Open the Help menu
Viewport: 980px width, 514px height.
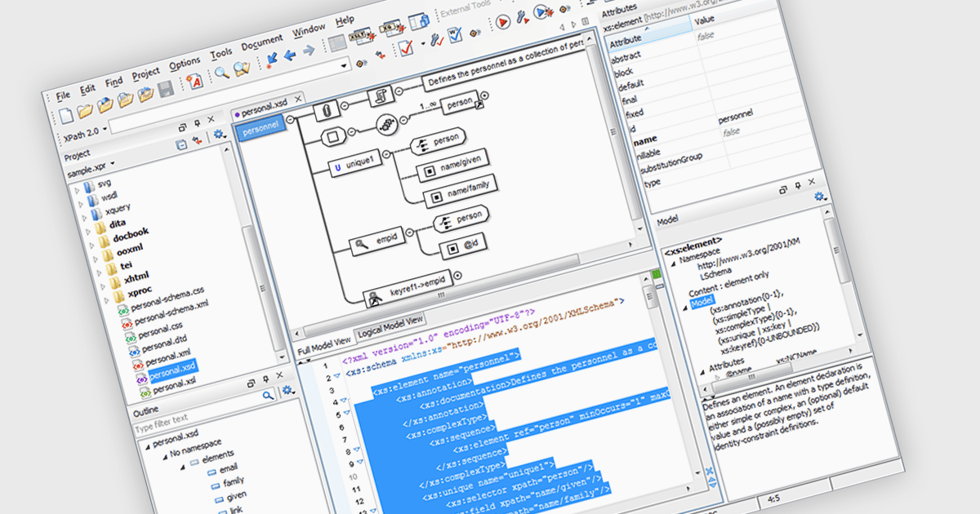click(x=345, y=20)
